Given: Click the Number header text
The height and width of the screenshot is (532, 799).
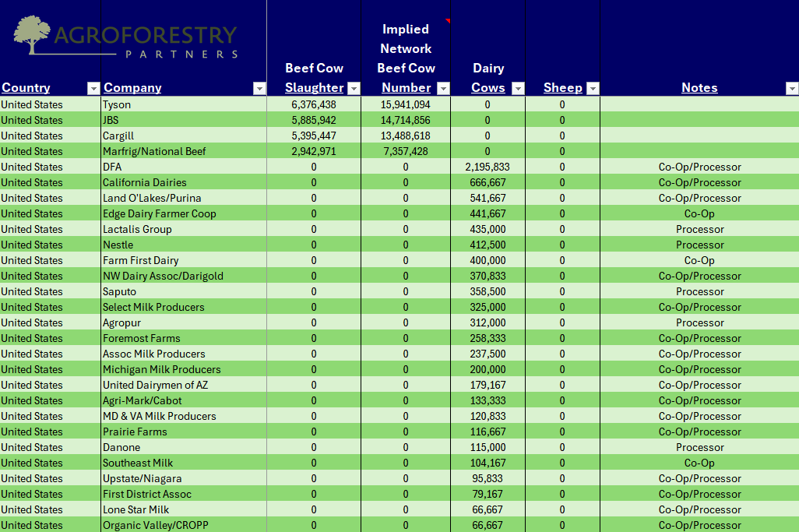Looking at the screenshot, I should point(407,88).
